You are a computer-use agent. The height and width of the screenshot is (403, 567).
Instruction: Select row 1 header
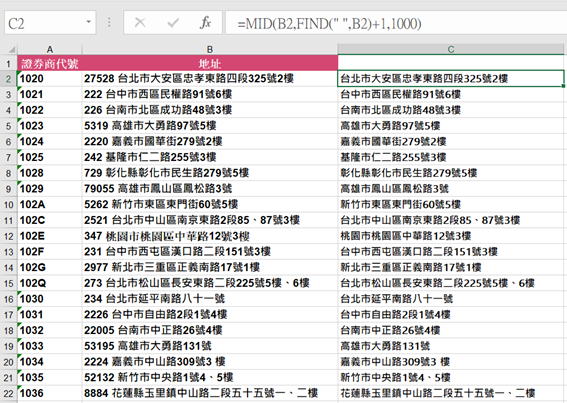[x=8, y=64]
